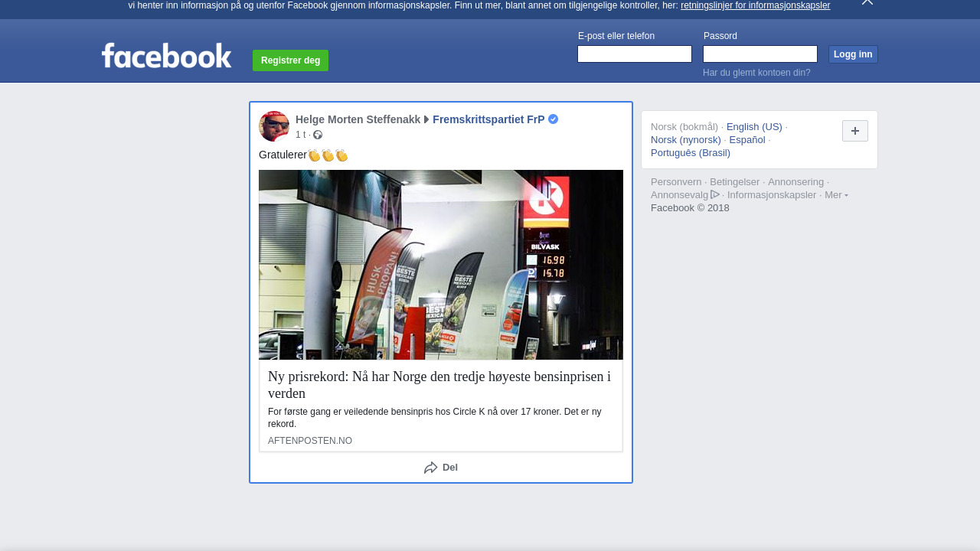This screenshot has height=551, width=980.
Task: Click the 'Norsk (bokmål)' current language text
Action: coord(684,127)
